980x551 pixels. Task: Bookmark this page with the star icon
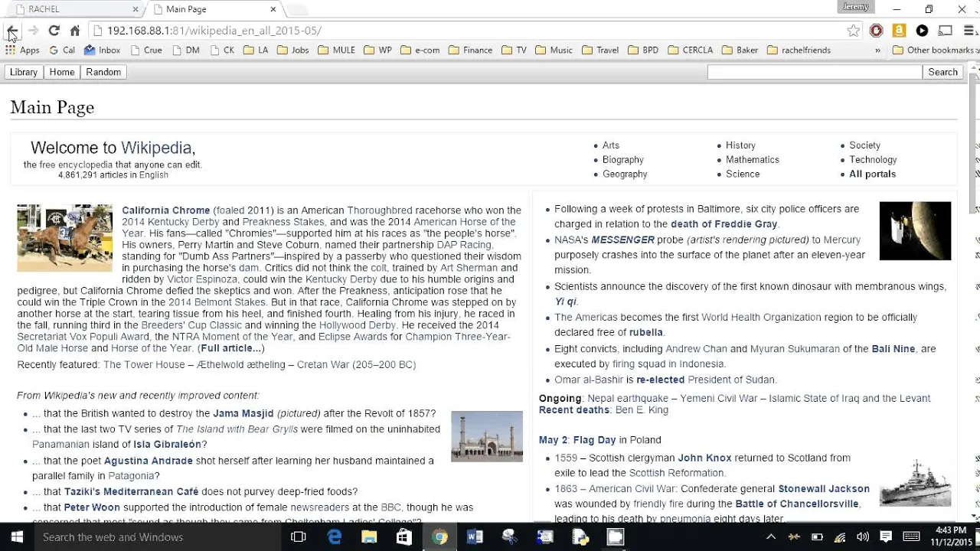pos(853,31)
